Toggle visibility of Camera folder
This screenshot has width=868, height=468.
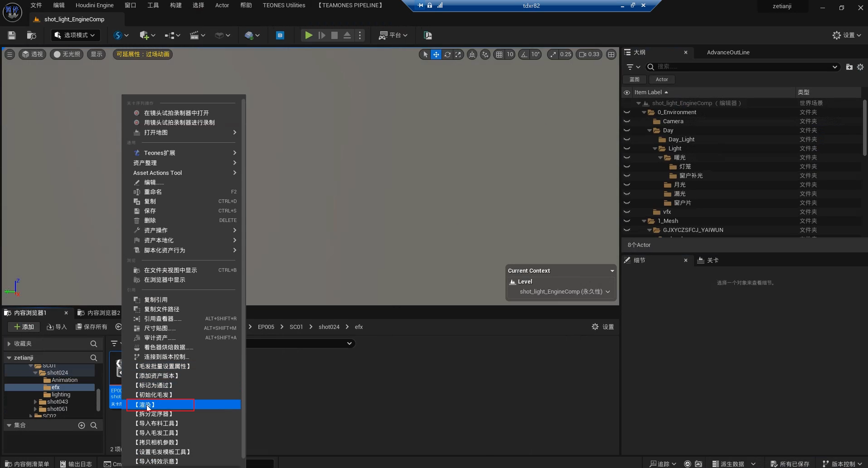point(627,121)
